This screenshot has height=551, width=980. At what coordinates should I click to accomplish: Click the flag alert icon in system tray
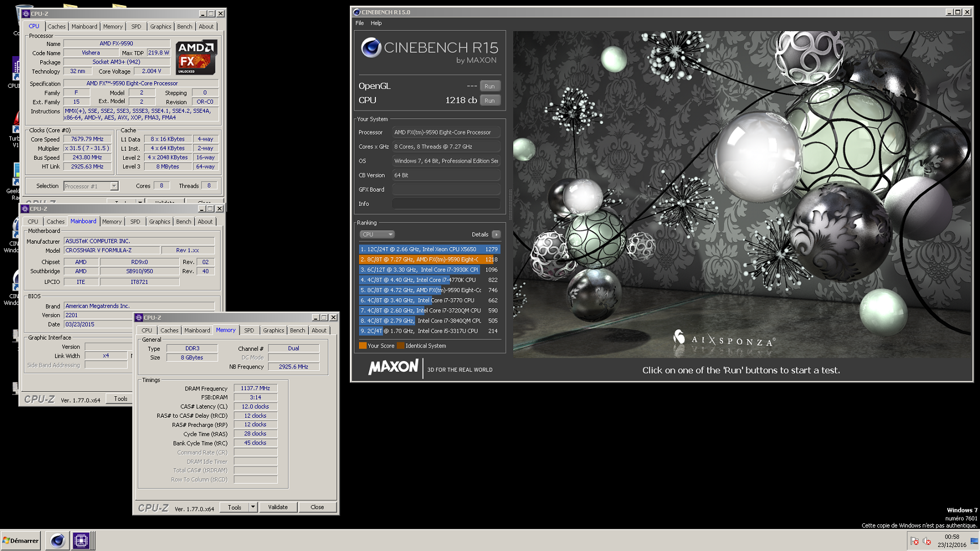(914, 541)
